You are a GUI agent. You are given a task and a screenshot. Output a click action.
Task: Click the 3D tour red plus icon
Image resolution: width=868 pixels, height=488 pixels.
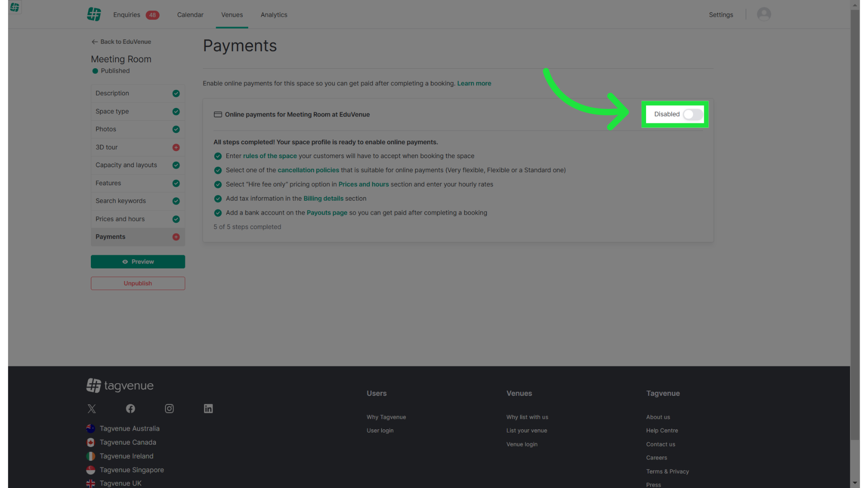(176, 147)
